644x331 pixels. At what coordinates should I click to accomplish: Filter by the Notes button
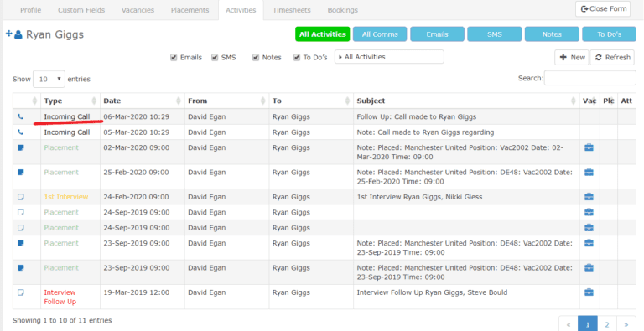pyautogui.click(x=552, y=34)
